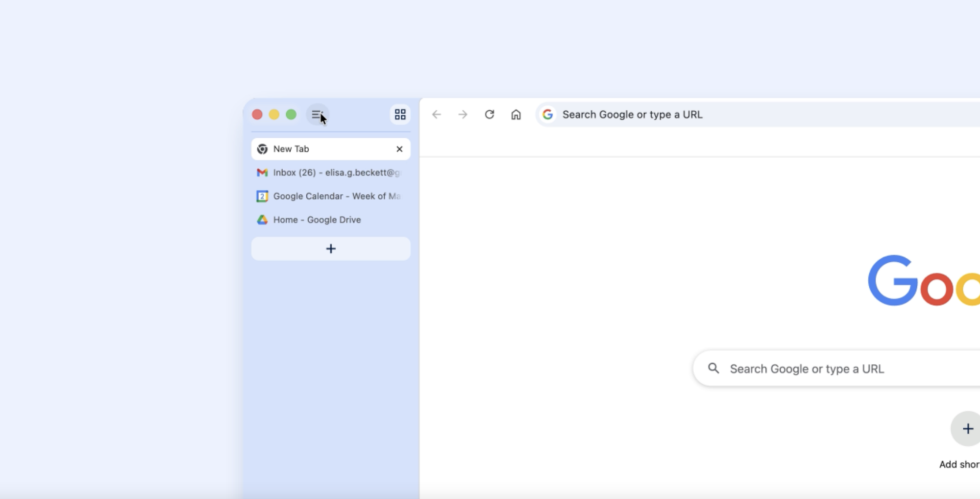The image size is (980, 499).
Task: Click the Gmail icon next to Inbox tab
Action: pos(262,173)
